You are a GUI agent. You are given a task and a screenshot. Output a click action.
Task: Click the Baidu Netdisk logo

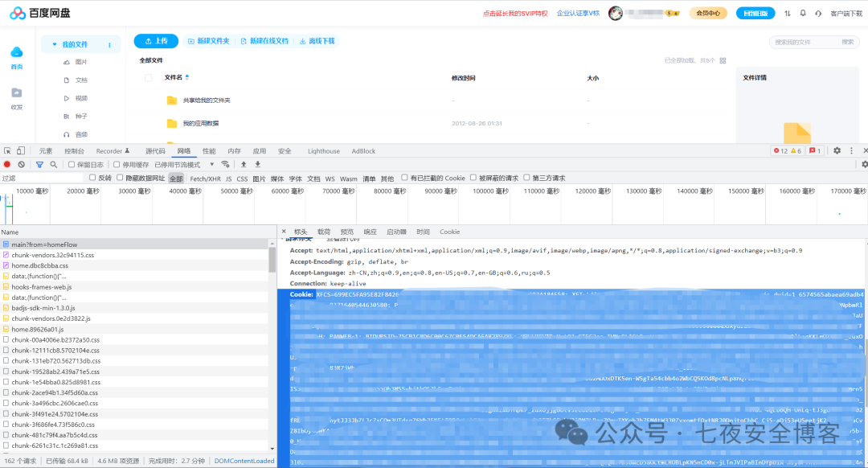(40, 13)
